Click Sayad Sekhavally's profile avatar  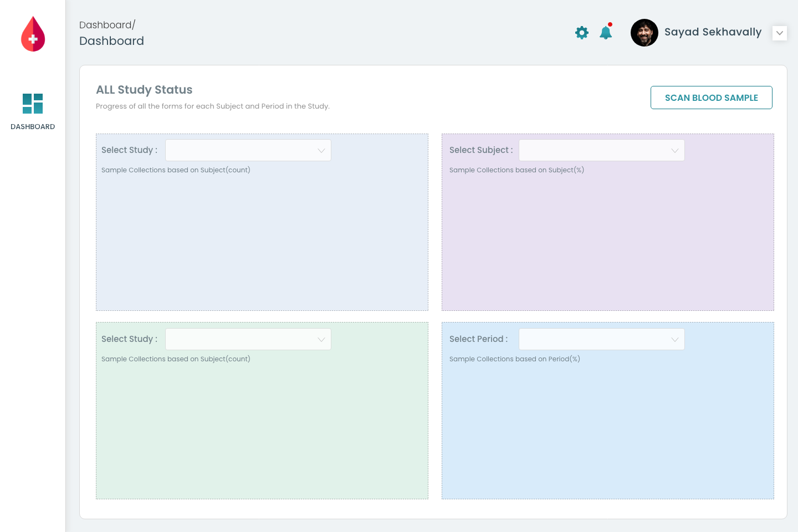[644, 33]
